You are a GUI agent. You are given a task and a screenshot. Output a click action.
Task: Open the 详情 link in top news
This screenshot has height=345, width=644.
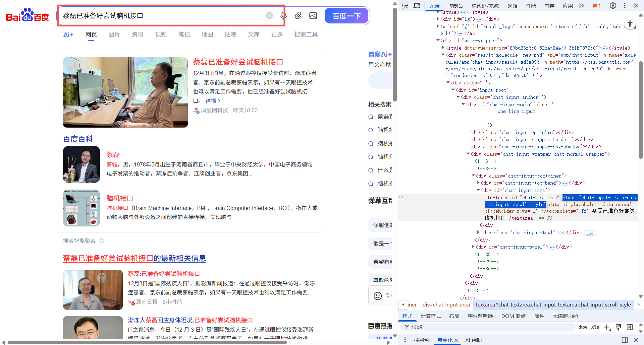click(x=213, y=101)
